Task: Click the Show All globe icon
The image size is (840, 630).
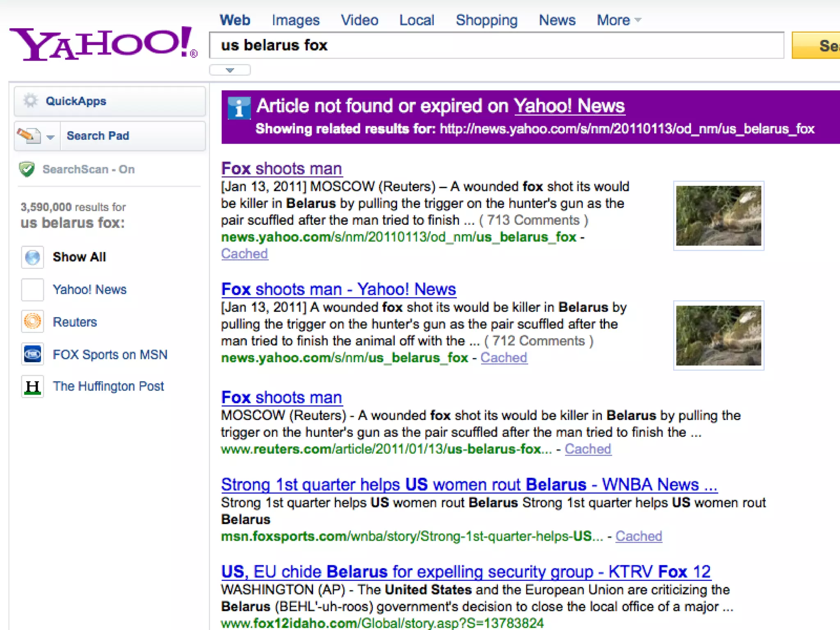Action: tap(32, 257)
